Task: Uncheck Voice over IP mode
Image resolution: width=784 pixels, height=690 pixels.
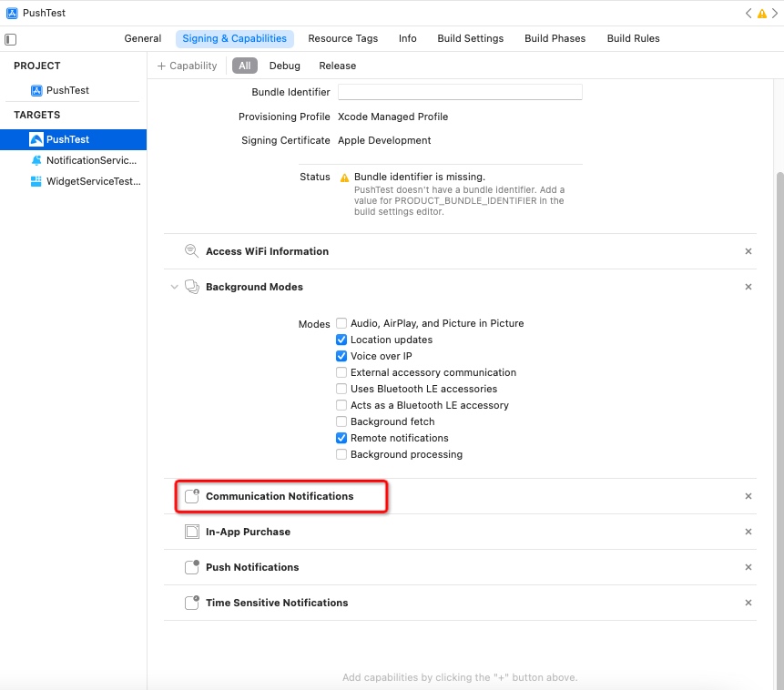Action: point(341,356)
